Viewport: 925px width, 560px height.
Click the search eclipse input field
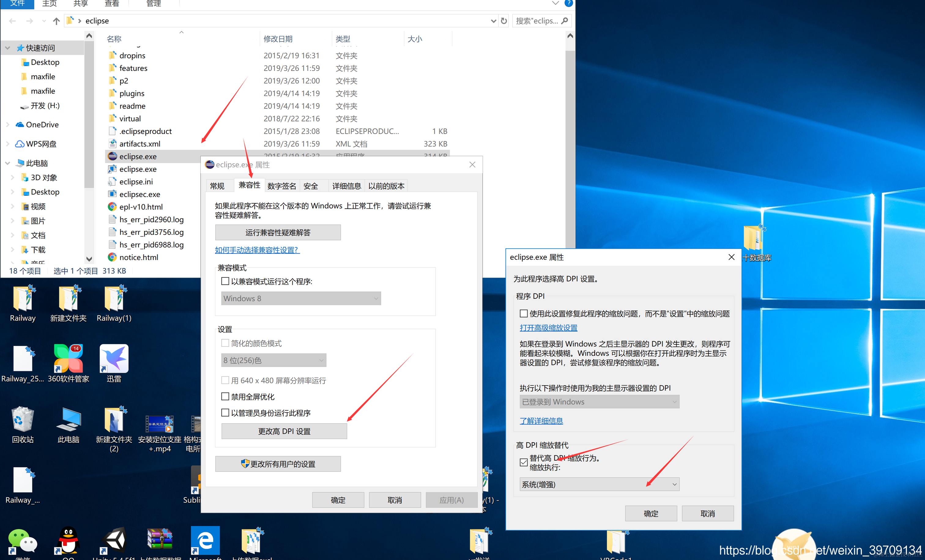(x=537, y=21)
